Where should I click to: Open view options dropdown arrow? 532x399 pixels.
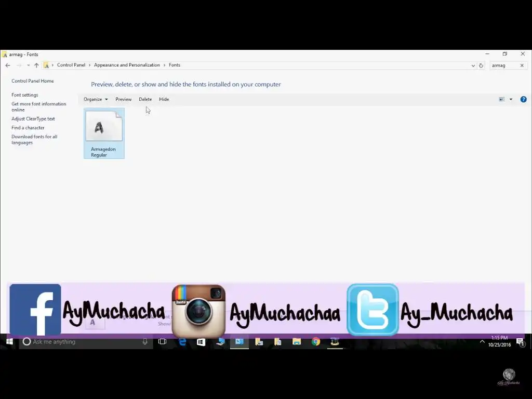(511, 99)
